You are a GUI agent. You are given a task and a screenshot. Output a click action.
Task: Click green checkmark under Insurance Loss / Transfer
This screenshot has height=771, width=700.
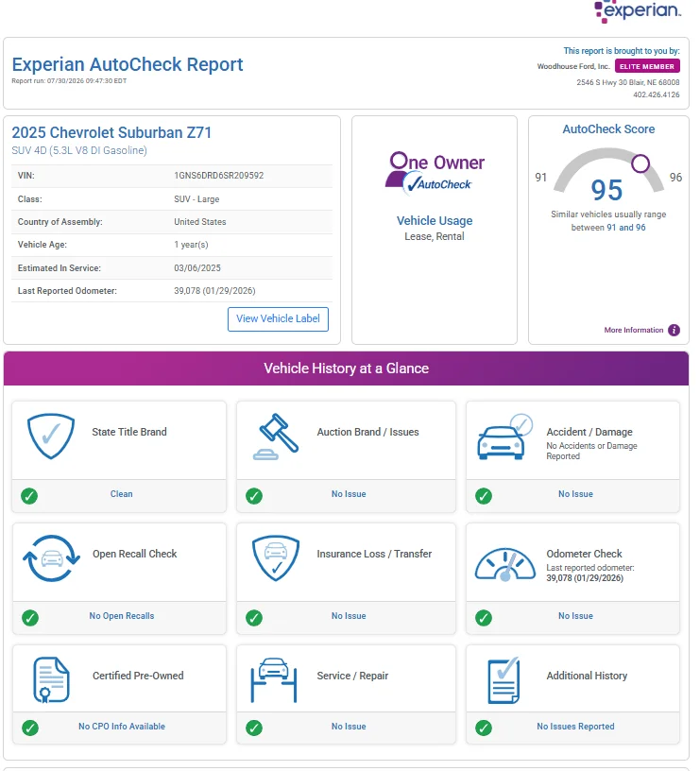pyautogui.click(x=254, y=618)
